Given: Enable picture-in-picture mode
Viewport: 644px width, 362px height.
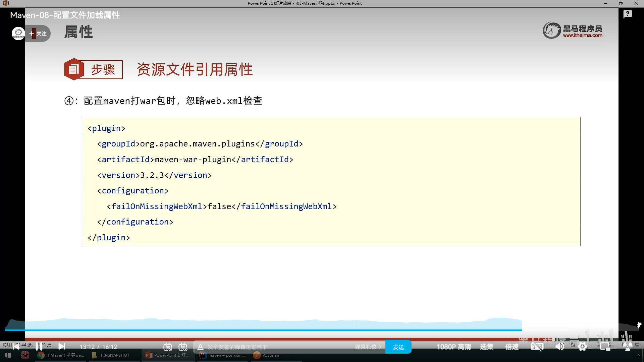Looking at the screenshot, I should [x=605, y=347].
